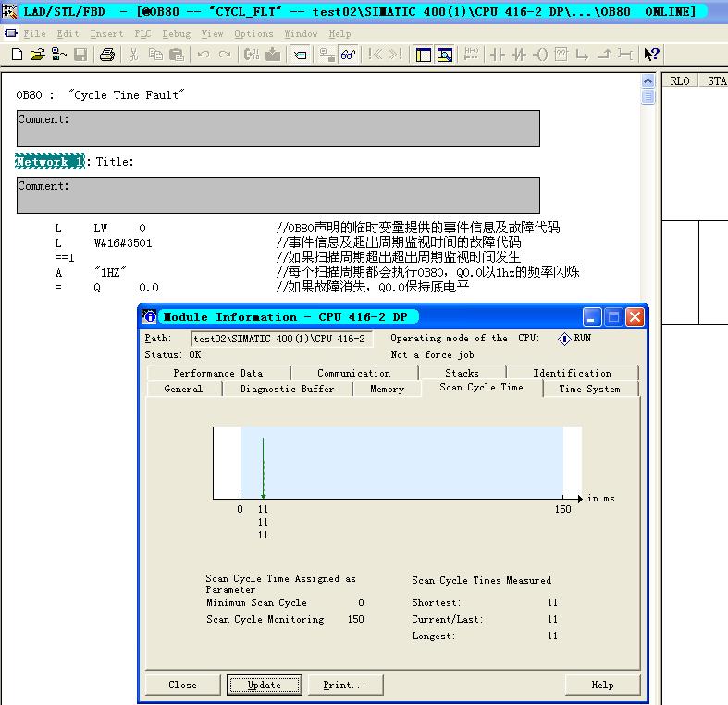Click the Previous error icon
The width and height of the screenshot is (728, 705).
coord(375,55)
